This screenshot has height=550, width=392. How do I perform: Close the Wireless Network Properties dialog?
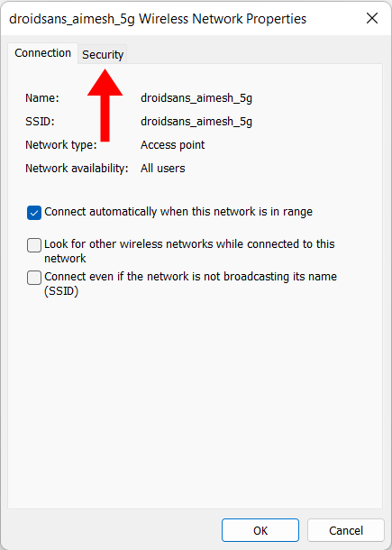372,18
